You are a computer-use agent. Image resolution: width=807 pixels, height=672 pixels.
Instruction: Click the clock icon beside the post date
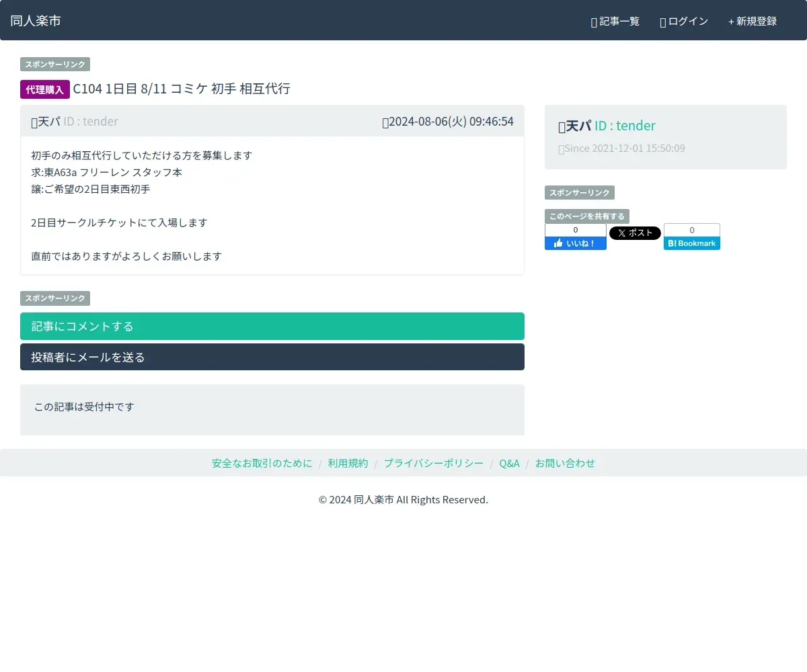point(385,122)
